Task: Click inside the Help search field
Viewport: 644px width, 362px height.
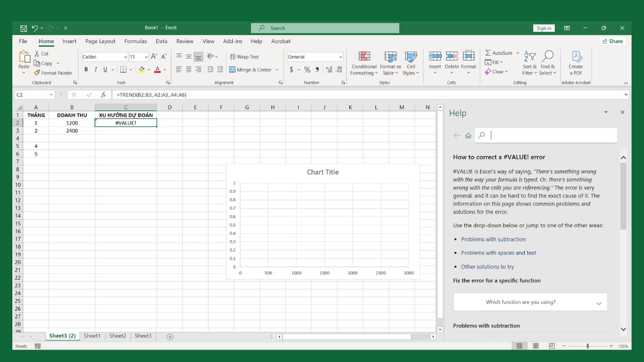Action: tap(547, 135)
